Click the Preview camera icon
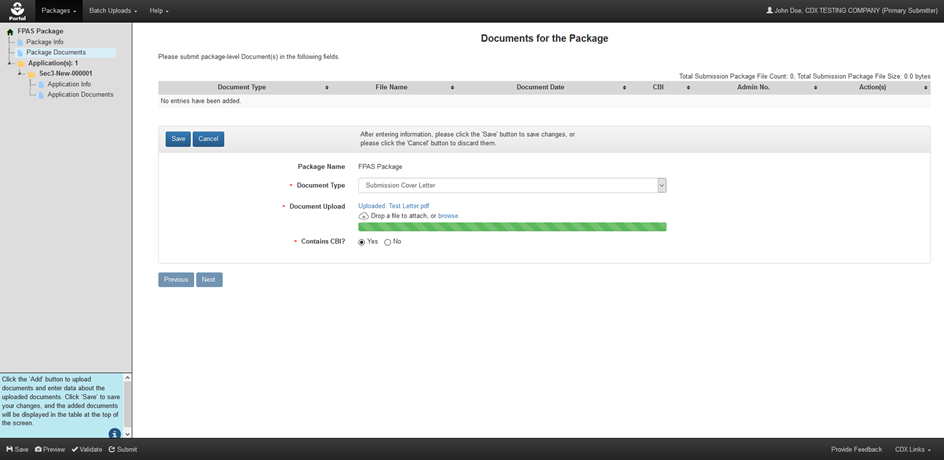This screenshot has width=944, height=460. tap(38, 450)
